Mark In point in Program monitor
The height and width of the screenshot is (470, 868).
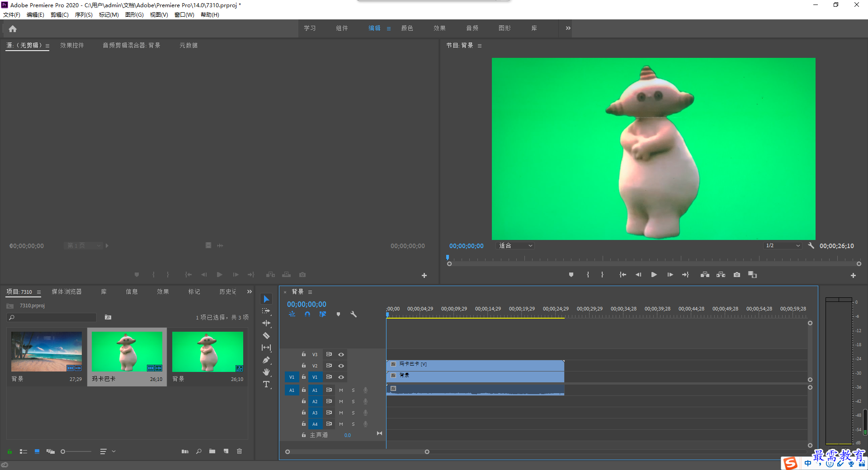pos(588,275)
